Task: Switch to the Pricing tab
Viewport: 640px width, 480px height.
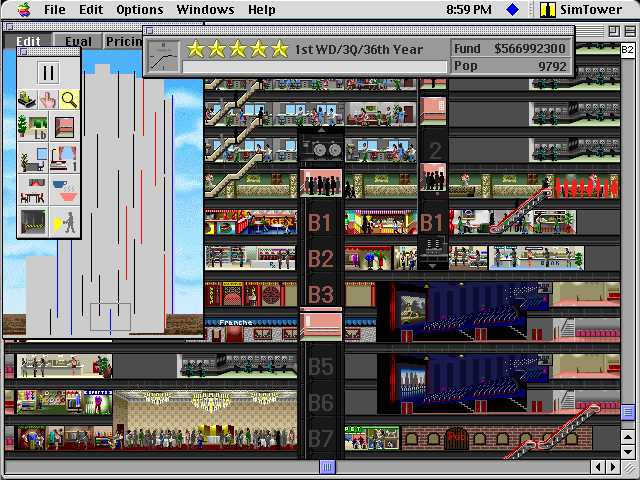Action: [x=123, y=41]
